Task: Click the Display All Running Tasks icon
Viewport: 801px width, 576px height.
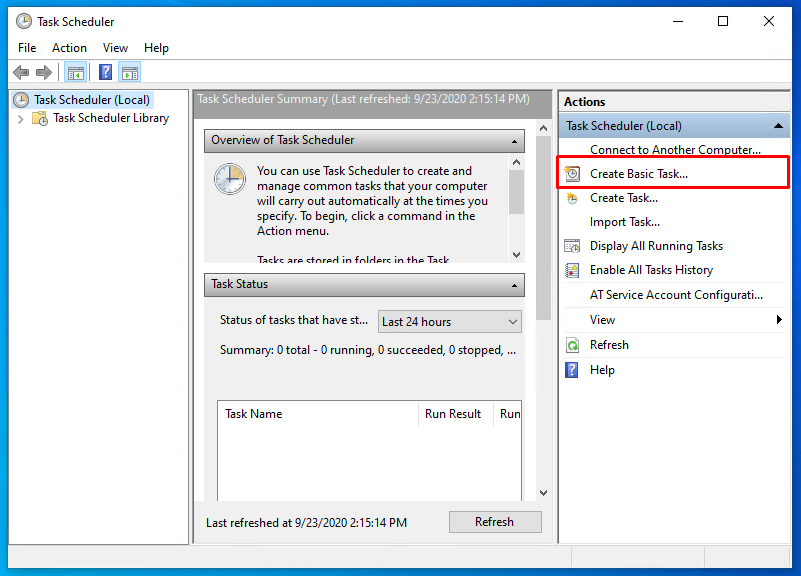Action: tap(572, 246)
